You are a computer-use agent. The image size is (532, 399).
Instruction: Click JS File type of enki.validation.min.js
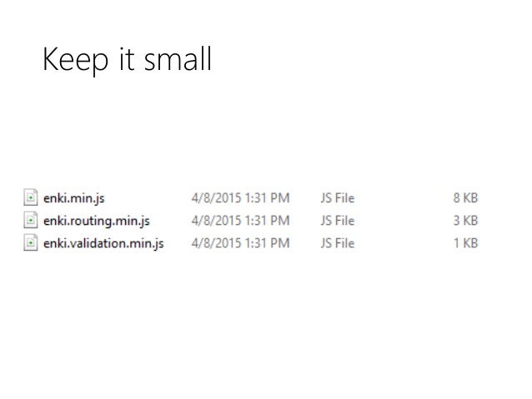(x=337, y=243)
